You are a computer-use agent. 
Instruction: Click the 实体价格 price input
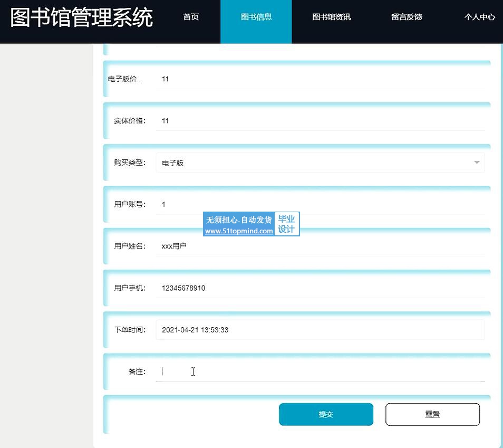320,121
